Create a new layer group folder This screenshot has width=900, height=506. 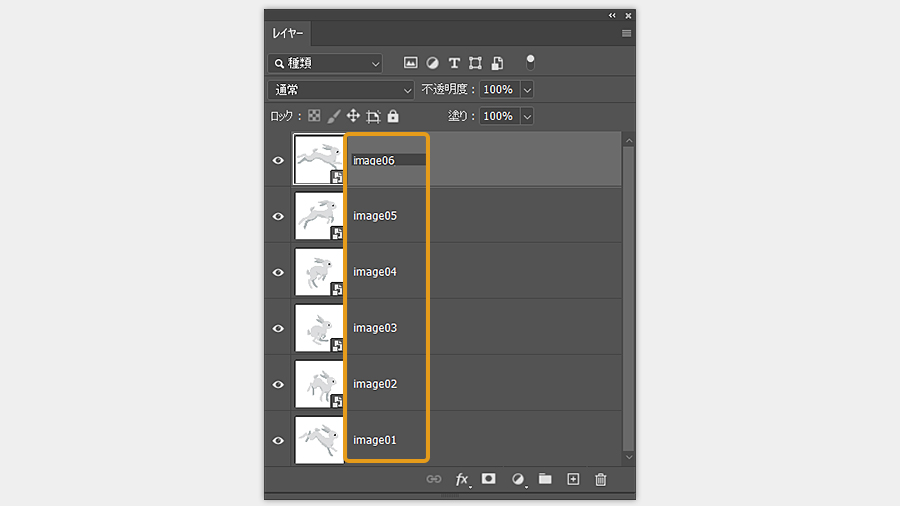pos(545,479)
